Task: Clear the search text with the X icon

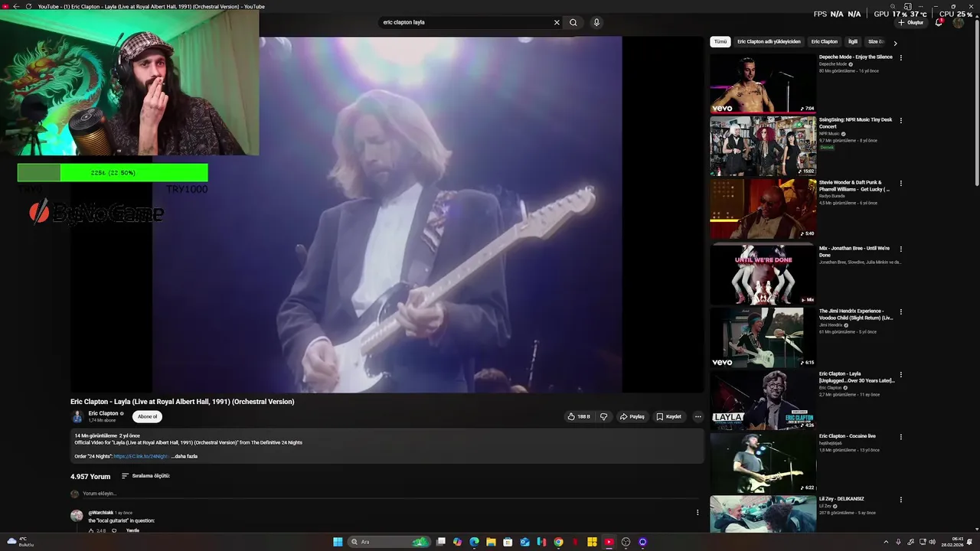Action: point(557,22)
